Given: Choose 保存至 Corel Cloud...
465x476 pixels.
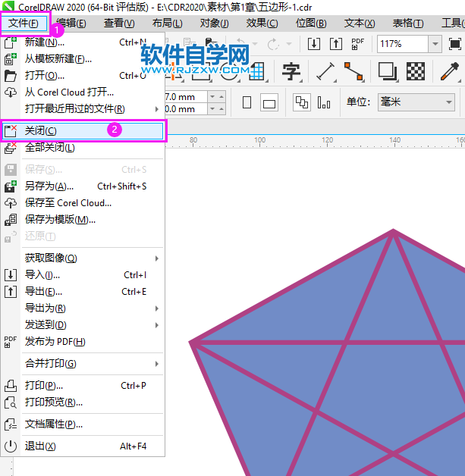Looking at the screenshot, I should (x=83, y=203).
